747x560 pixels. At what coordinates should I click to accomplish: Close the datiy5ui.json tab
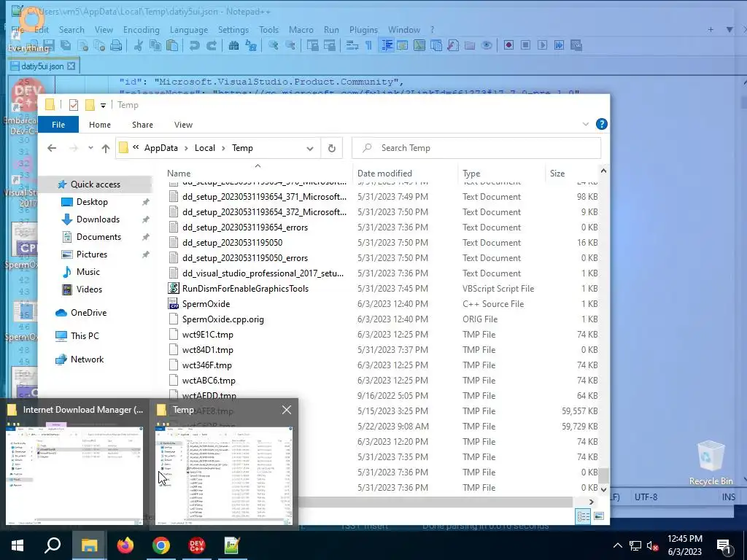71,66
